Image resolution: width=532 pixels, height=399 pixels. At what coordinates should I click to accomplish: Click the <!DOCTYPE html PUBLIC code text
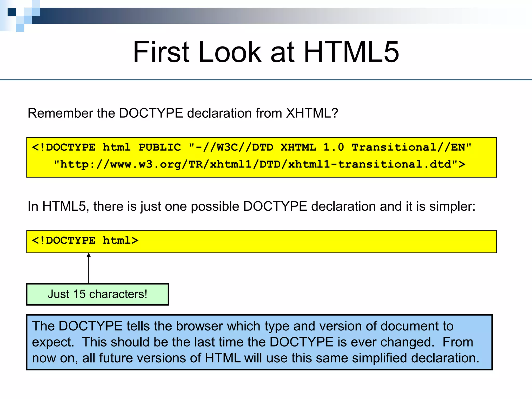coord(106,147)
